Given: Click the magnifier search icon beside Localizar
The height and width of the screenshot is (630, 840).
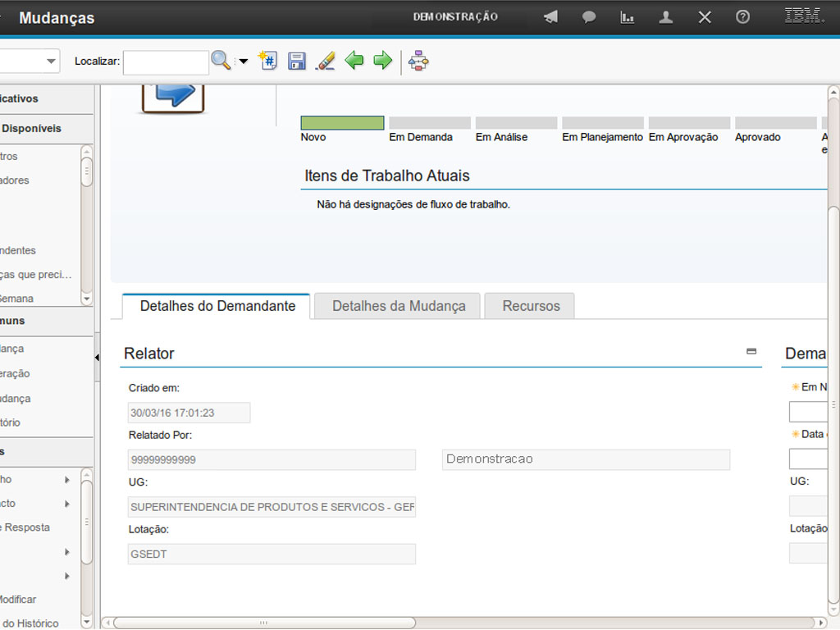Looking at the screenshot, I should click(x=220, y=60).
